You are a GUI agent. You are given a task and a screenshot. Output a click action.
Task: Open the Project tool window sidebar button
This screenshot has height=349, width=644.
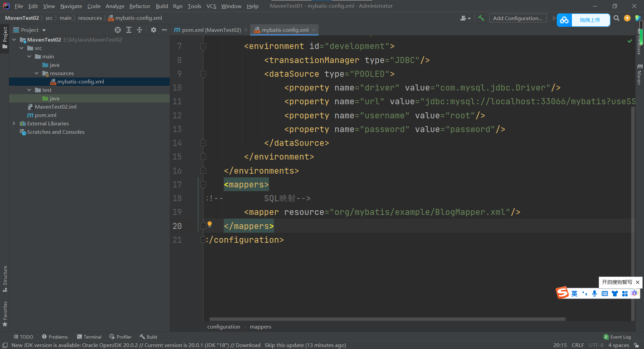coord(5,38)
